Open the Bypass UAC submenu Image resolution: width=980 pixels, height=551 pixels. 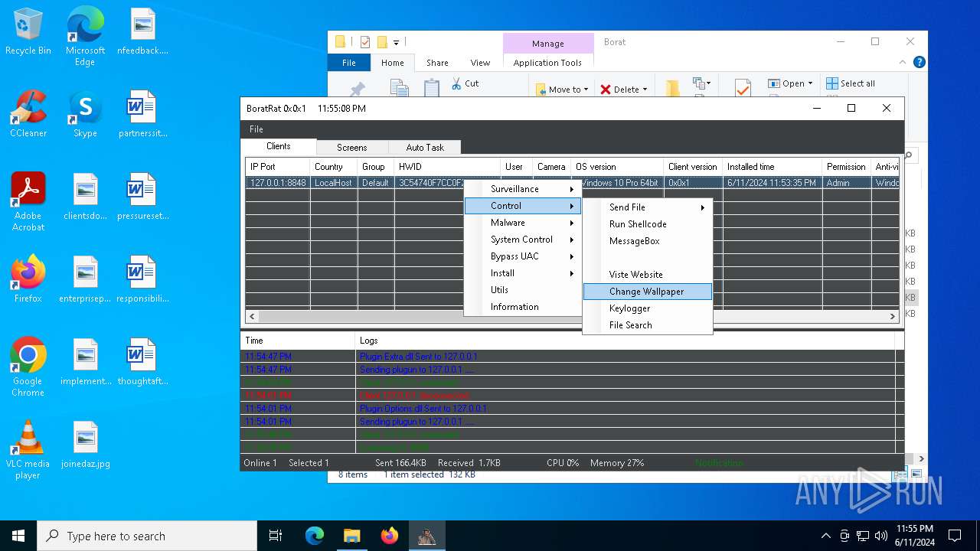click(x=523, y=256)
